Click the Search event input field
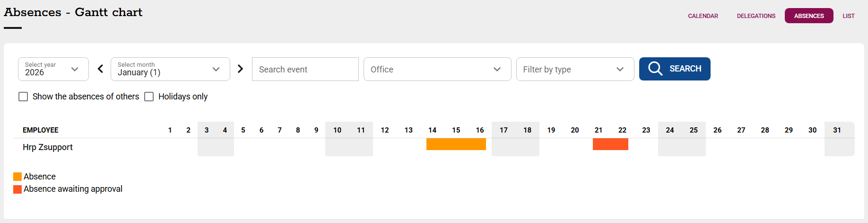 point(305,69)
